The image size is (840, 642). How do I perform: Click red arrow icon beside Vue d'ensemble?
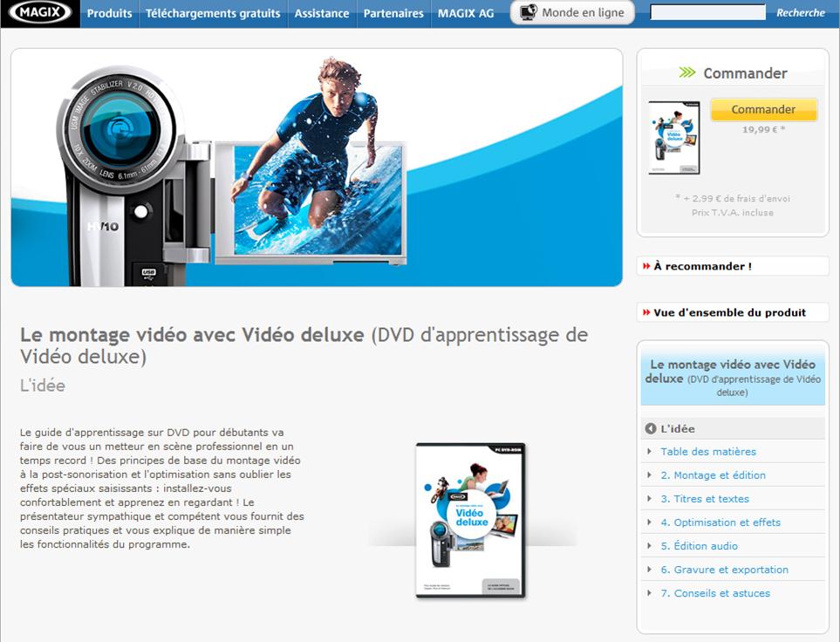tap(646, 312)
